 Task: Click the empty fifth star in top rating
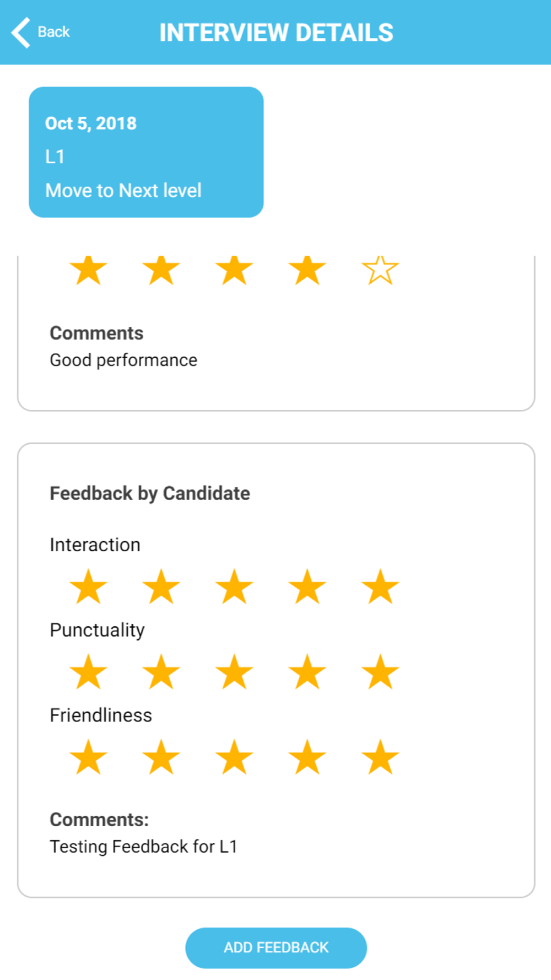pyautogui.click(x=380, y=270)
